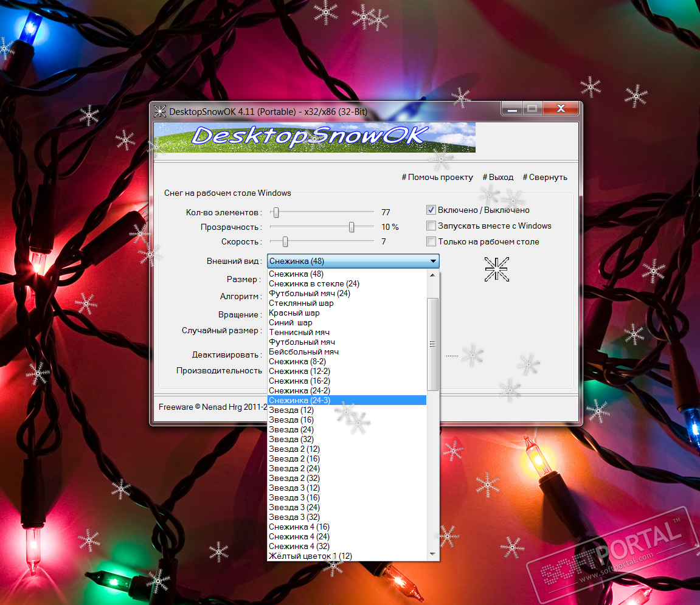The width and height of the screenshot is (700, 605).
Task: Click the dropdown list scroll up arrow
Action: click(432, 275)
